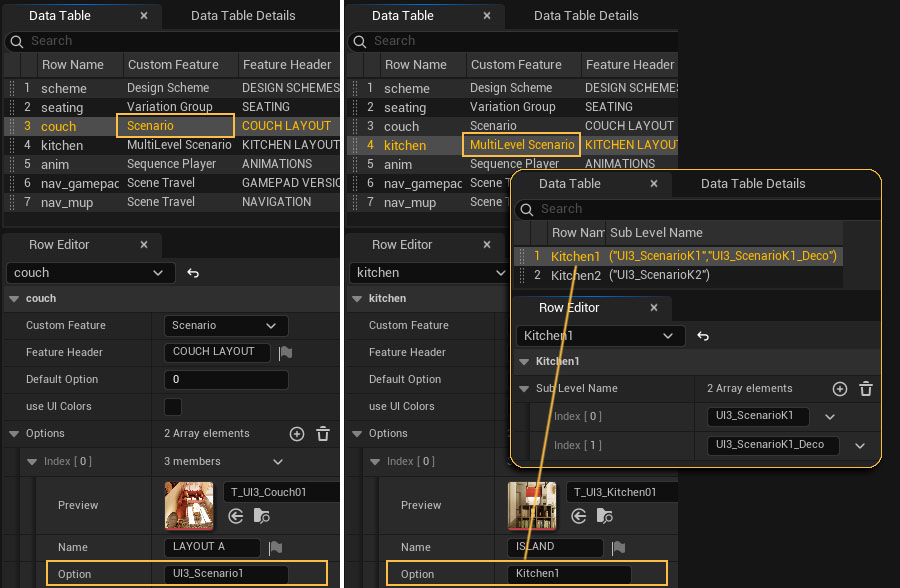Click the trash icon for couch Options array
The height and width of the screenshot is (588, 900).
323,434
